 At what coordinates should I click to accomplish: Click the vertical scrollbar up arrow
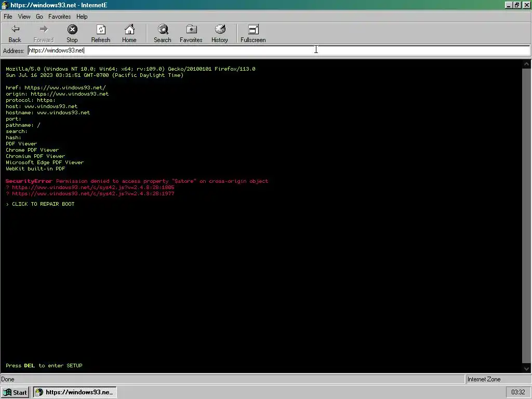(526, 64)
